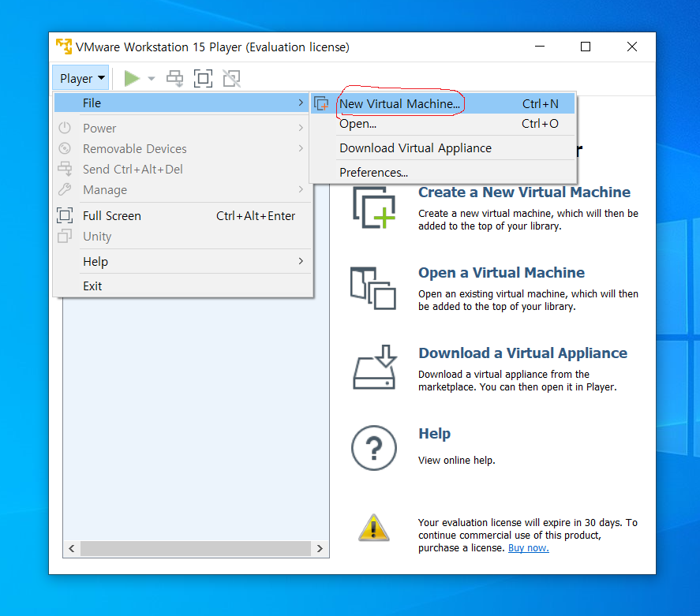Image resolution: width=700 pixels, height=616 pixels.
Task: Click the Download a Virtual Appliance link
Action: tap(522, 353)
